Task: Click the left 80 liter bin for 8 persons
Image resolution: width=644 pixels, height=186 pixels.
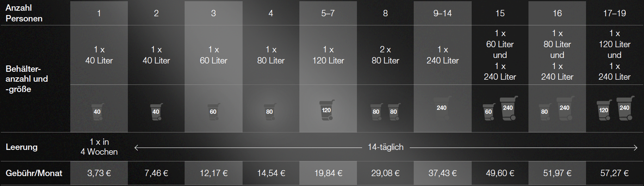Action: click(376, 112)
